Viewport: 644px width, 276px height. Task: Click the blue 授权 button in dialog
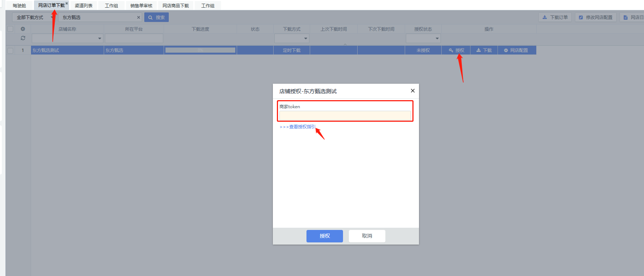coord(324,236)
